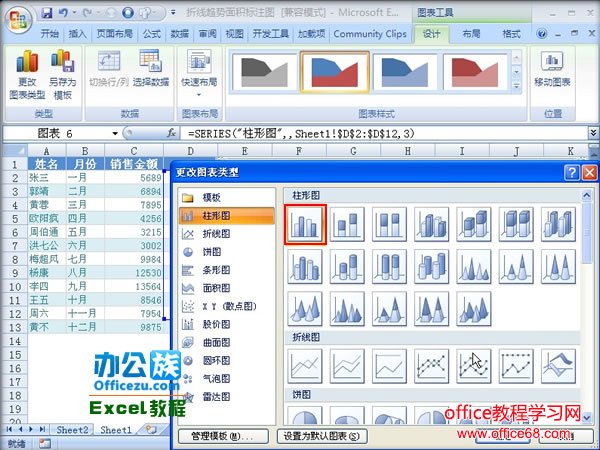Choose the stacked column chart subtype

point(347,224)
